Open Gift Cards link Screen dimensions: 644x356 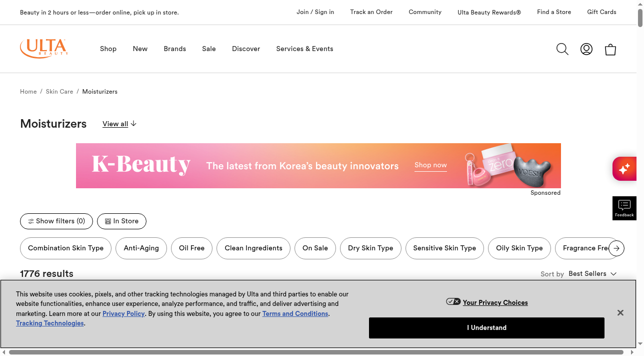tap(601, 12)
